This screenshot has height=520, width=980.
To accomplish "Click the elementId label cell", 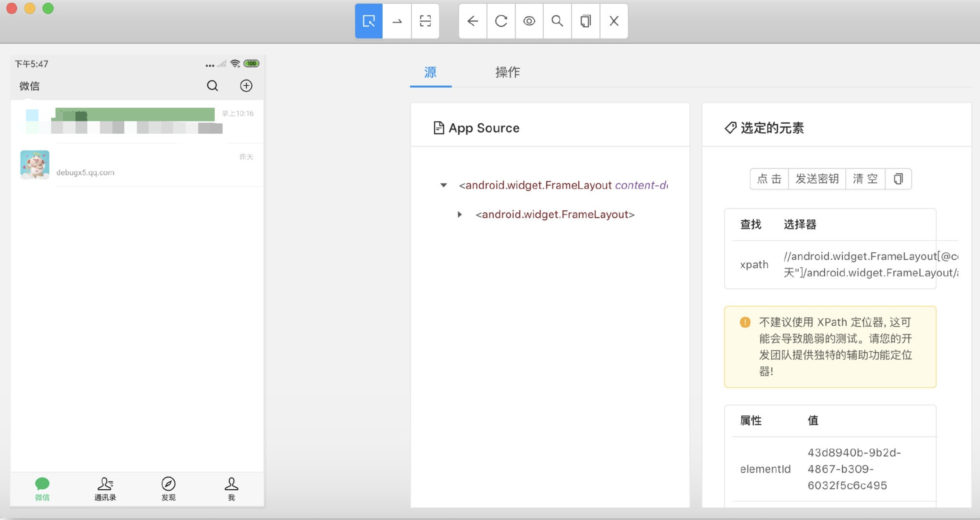I will [765, 469].
